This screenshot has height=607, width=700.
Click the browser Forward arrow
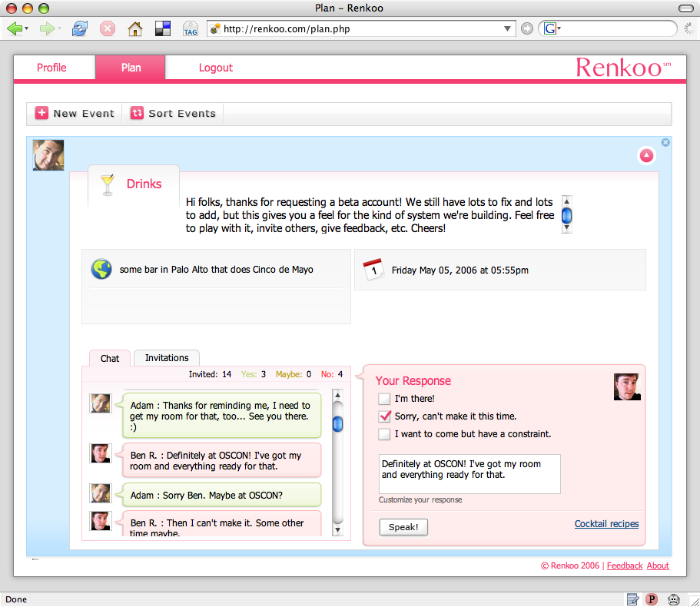click(x=46, y=29)
